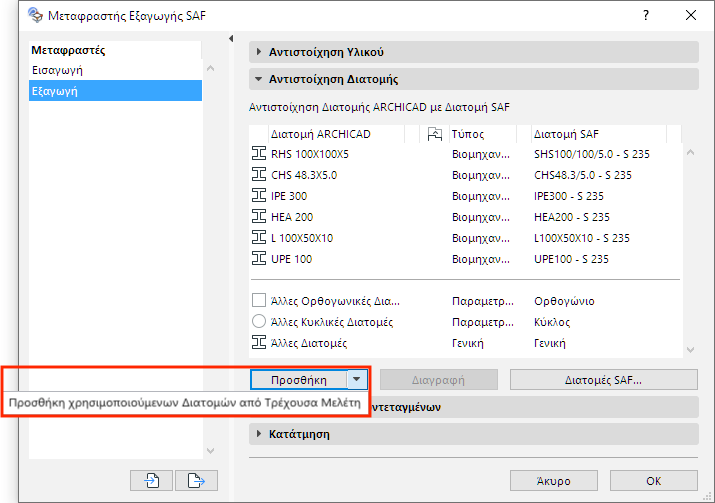This screenshot has height=503, width=715.
Task: Open the Διατομές SAF... dialog button
Action: [603, 379]
